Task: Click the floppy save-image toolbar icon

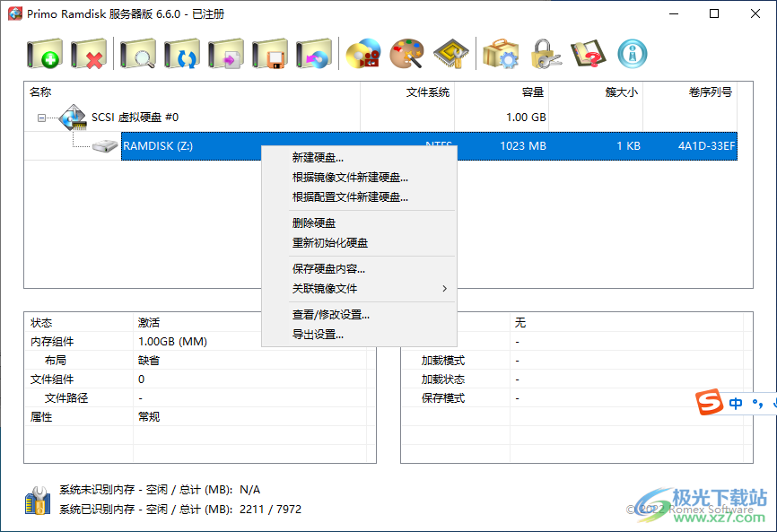Action: point(269,52)
